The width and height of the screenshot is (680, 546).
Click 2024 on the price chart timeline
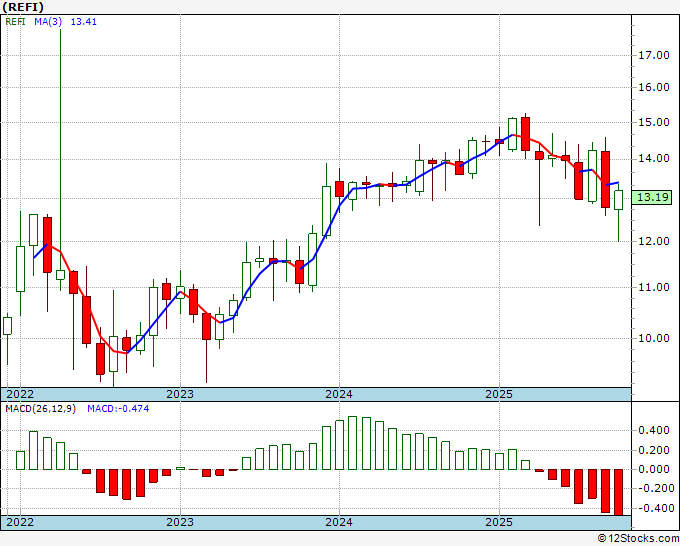[x=339, y=394]
